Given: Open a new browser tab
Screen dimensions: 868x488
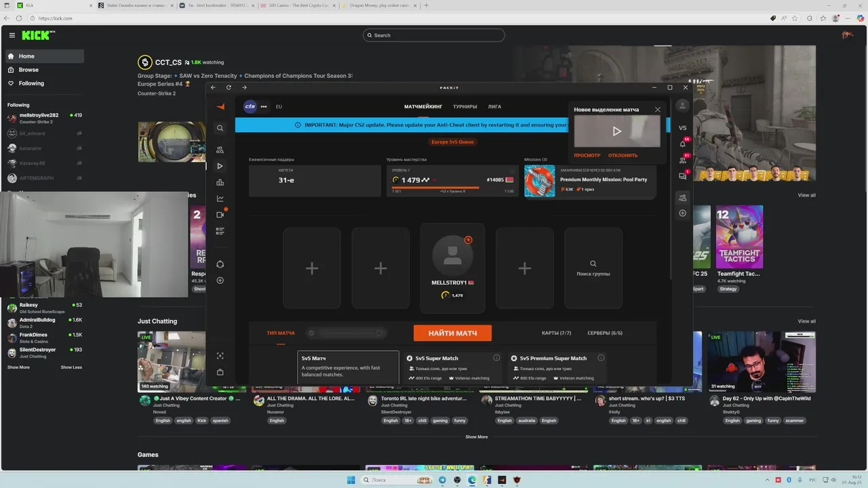Looking at the screenshot, I should pyautogui.click(x=426, y=5).
